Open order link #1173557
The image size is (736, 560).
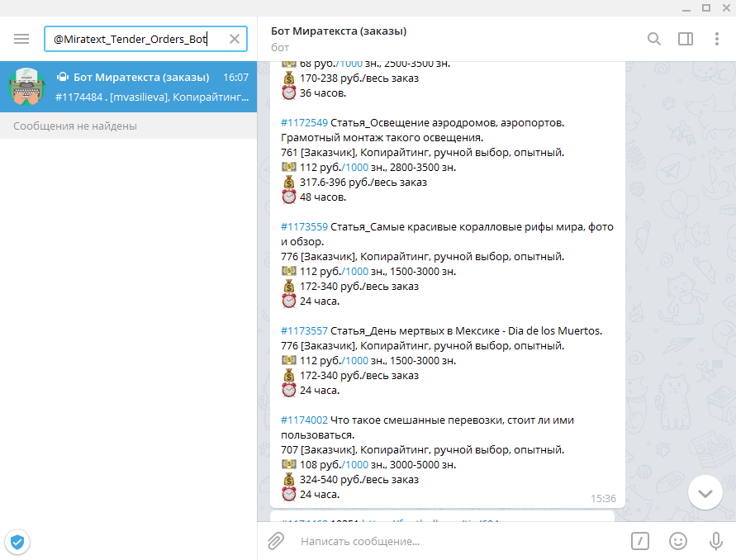pos(304,331)
